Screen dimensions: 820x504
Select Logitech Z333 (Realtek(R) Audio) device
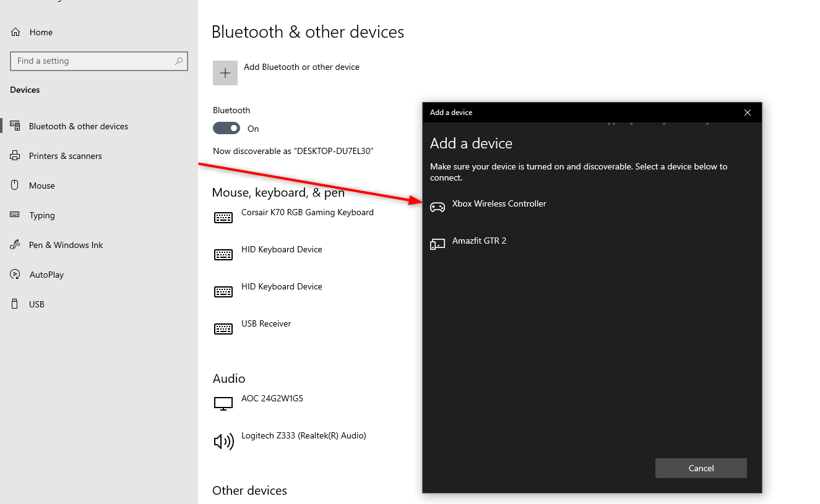pyautogui.click(x=304, y=435)
